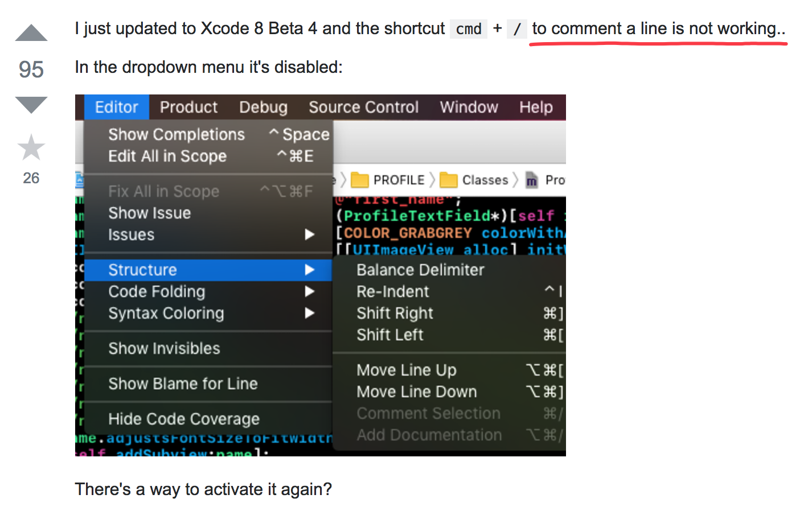The image size is (812, 511).
Task: Choose Edit All in Scope
Action: [x=208, y=156]
